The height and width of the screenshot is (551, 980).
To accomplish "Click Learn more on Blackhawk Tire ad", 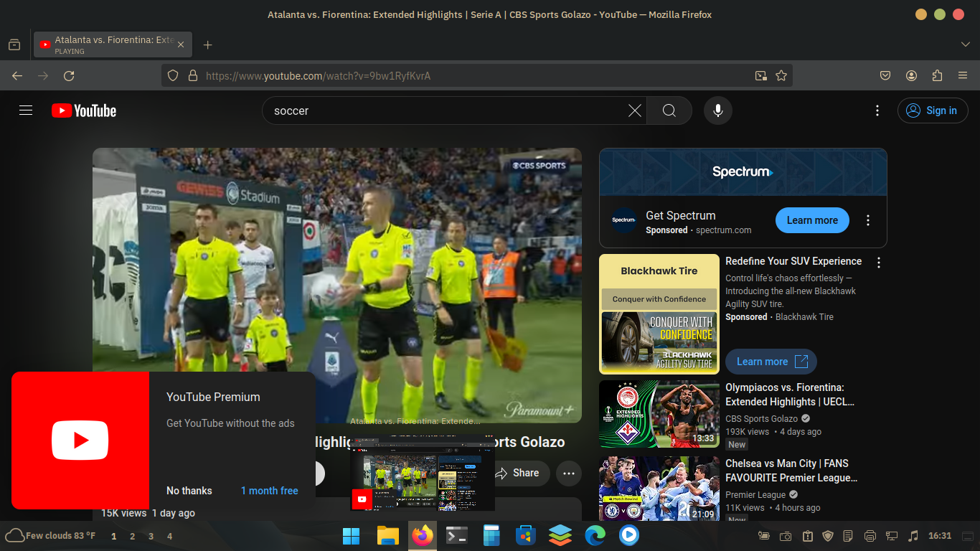I will [x=771, y=362].
